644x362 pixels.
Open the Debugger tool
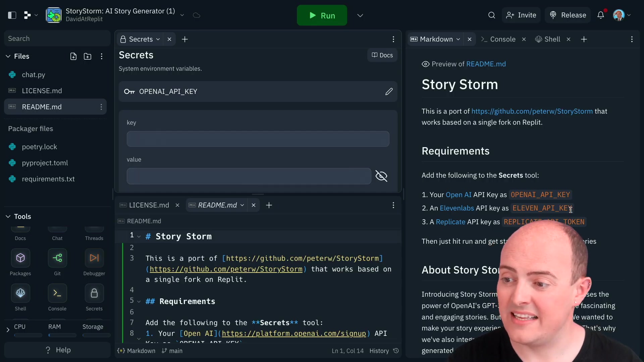[94, 262]
